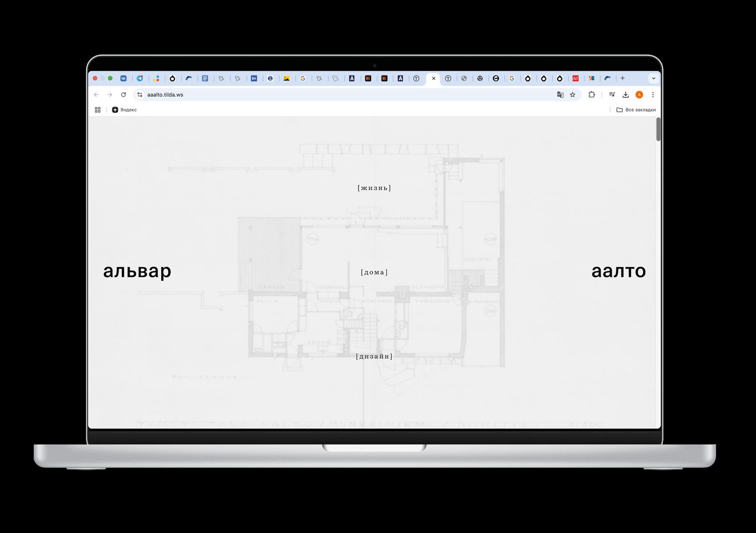Click the альвар heading text
The height and width of the screenshot is (533, 756).
click(137, 271)
